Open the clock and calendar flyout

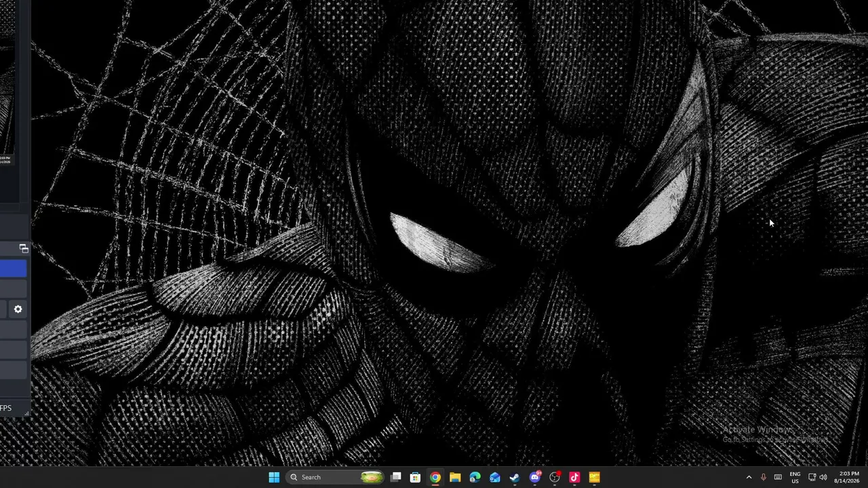pyautogui.click(x=848, y=477)
